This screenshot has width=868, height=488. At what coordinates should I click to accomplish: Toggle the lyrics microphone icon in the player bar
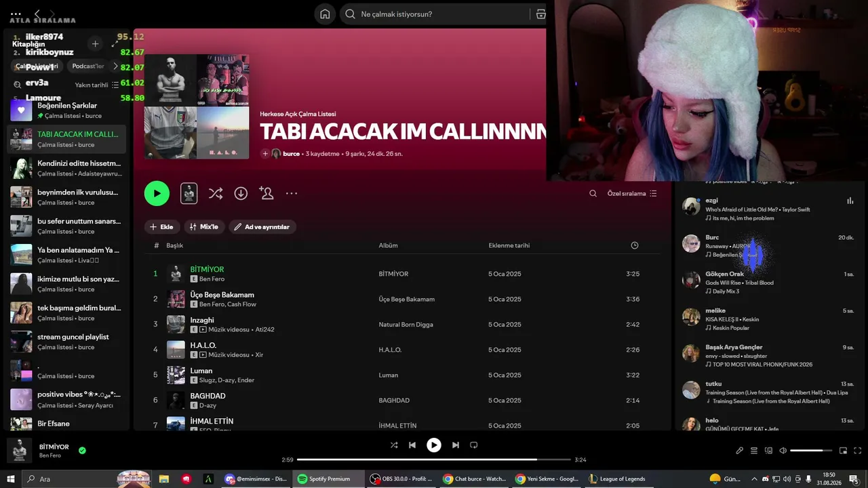(740, 451)
